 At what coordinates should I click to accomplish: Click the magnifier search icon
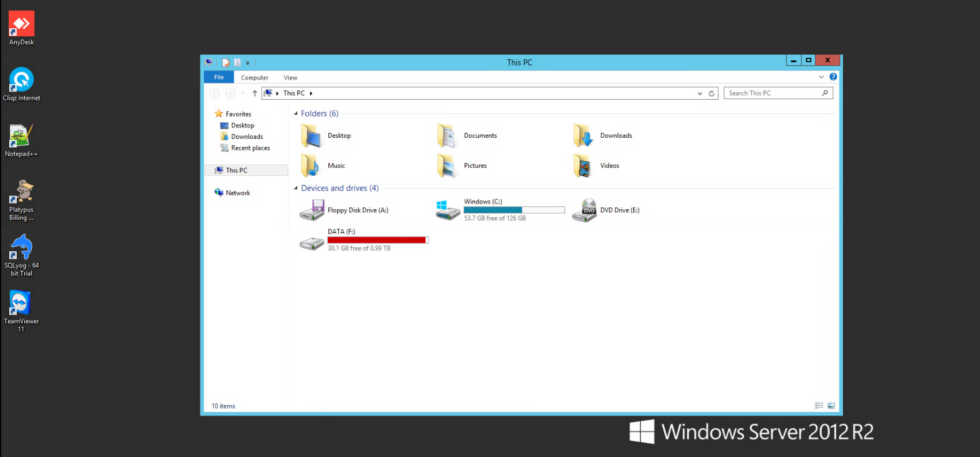[825, 93]
